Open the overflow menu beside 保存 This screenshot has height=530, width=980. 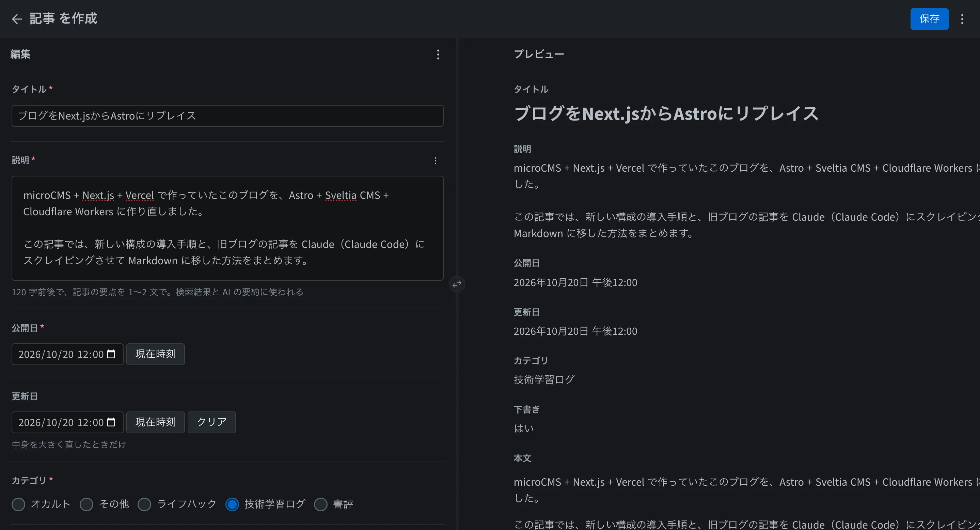[x=962, y=19]
